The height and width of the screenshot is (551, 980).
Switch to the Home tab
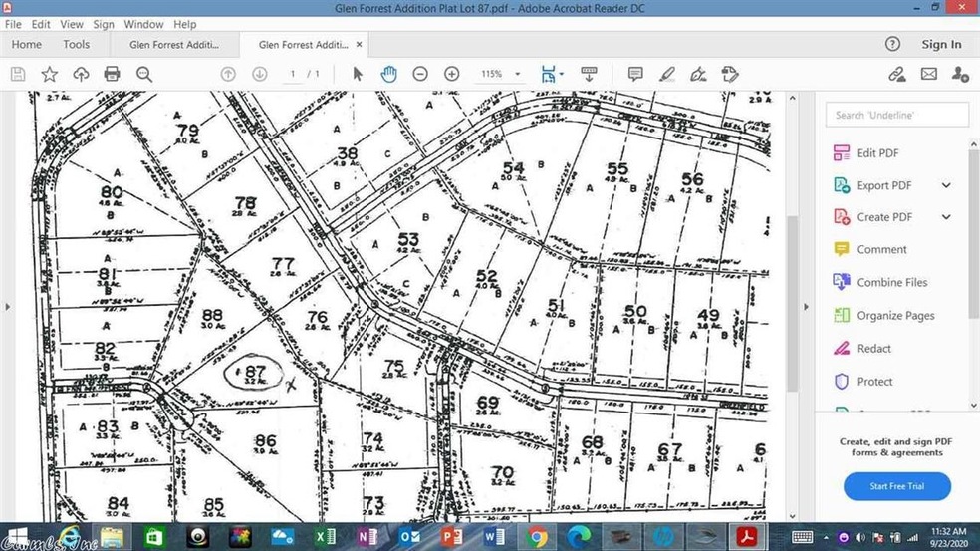pyautogui.click(x=26, y=45)
